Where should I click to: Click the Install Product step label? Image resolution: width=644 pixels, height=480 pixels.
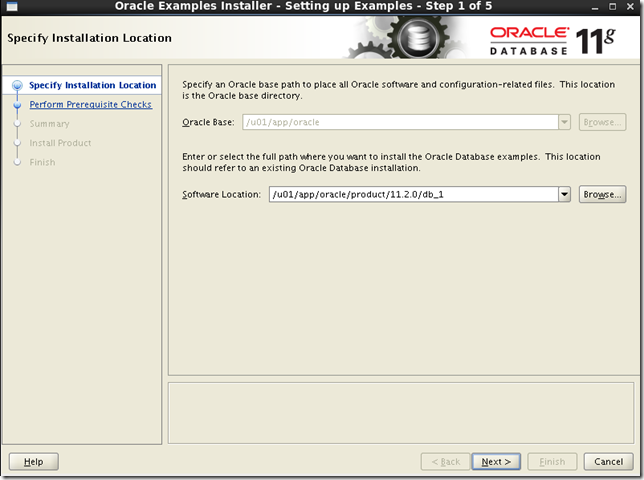[x=60, y=143]
